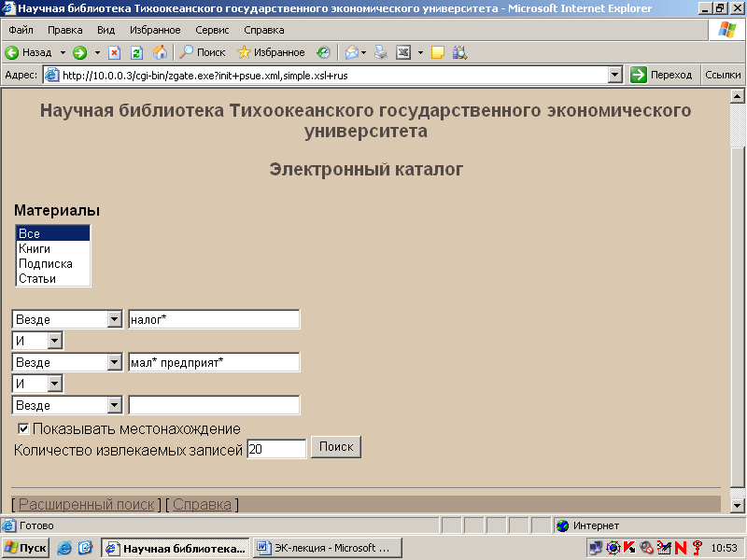747x560 pixels.
Task: Expand the Forward history dropdown arrow
Action: point(97,52)
